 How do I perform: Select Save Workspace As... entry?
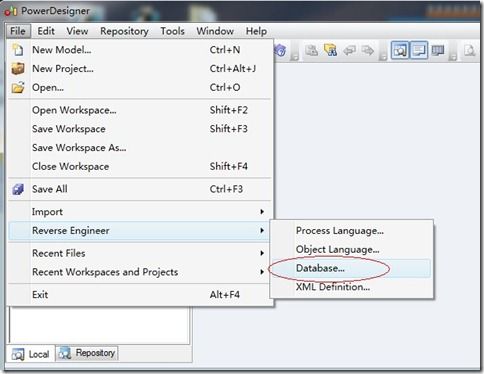(139, 147)
